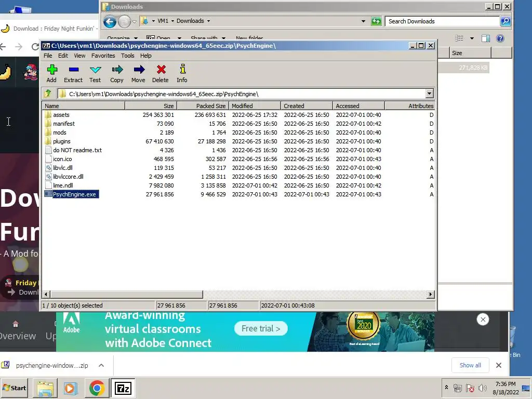Click Show all downloads
Viewport: 532px width, 399px height.
(470, 365)
